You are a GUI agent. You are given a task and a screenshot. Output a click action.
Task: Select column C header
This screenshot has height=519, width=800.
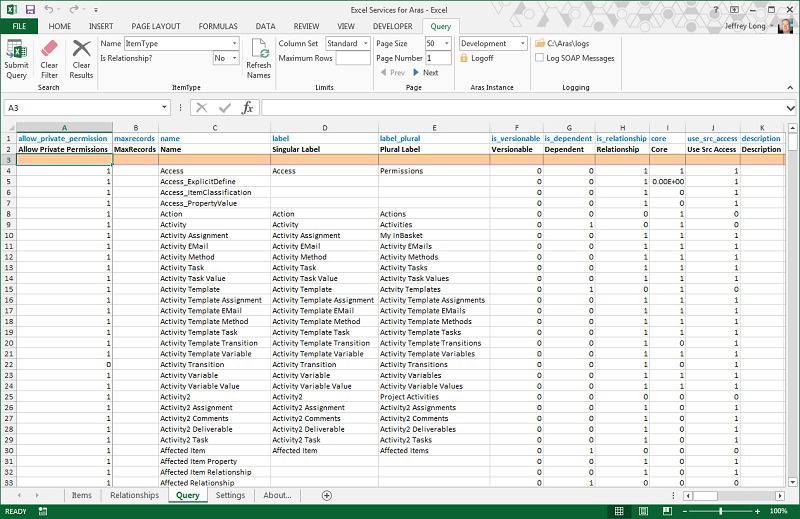click(215, 128)
